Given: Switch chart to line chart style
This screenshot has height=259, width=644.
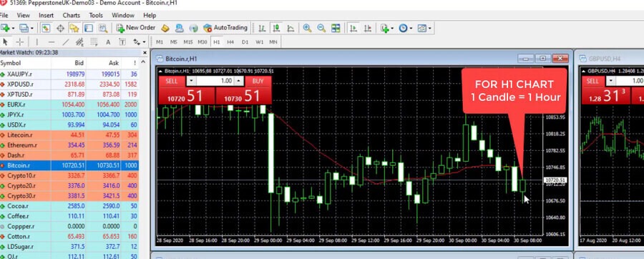Looking at the screenshot, I should [291, 28].
